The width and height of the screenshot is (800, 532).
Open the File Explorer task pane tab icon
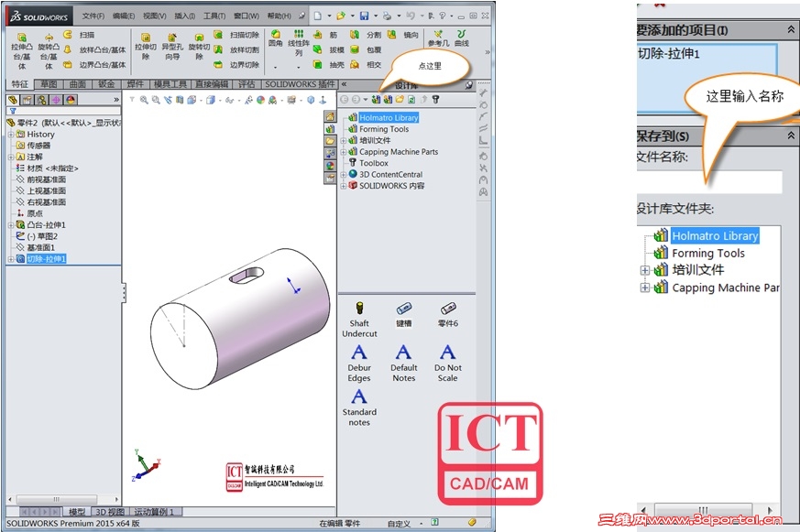coord(330,141)
